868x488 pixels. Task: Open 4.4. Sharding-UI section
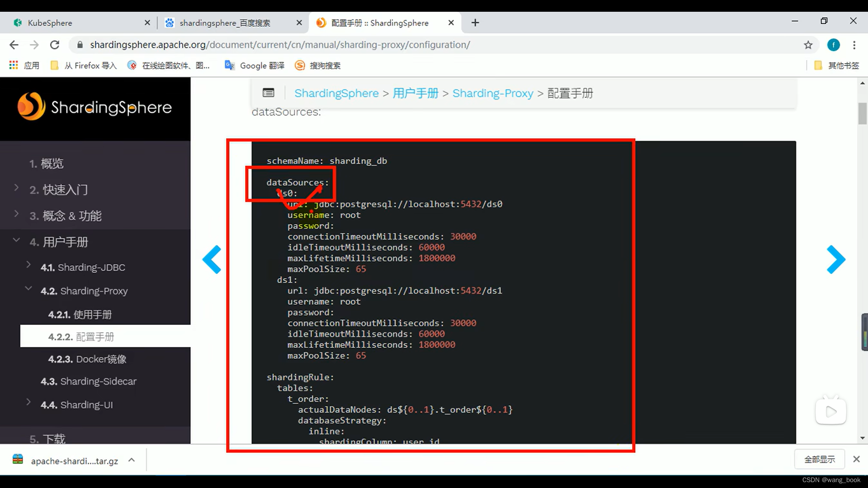pyautogui.click(x=77, y=405)
